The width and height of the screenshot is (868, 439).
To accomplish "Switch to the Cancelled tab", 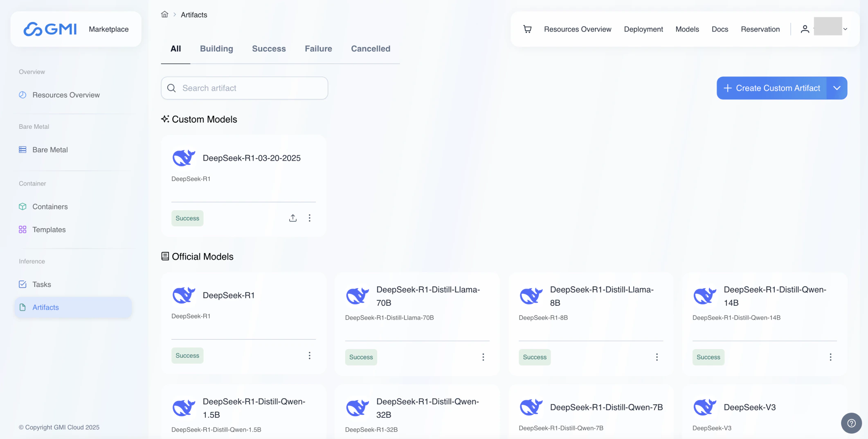I will pos(371,49).
